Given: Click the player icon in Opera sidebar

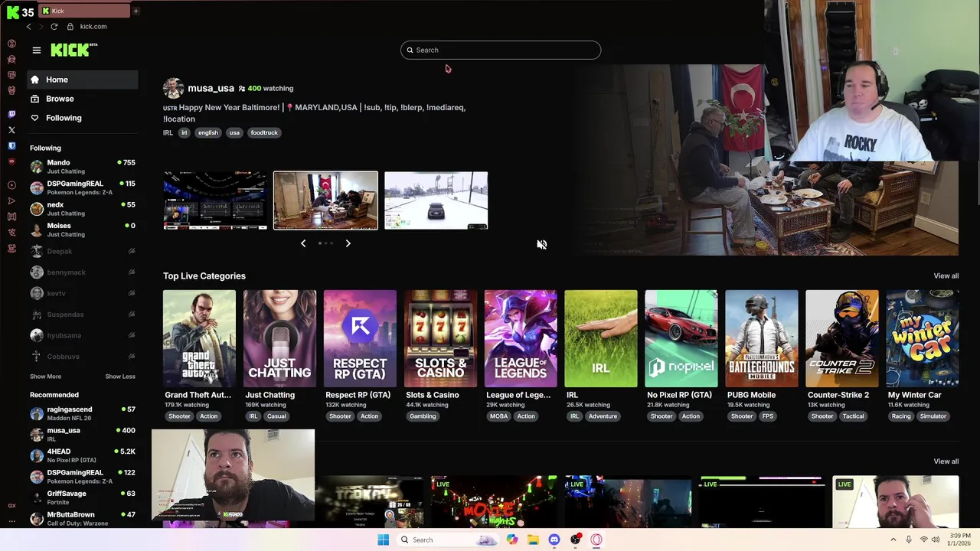Looking at the screenshot, I should [x=11, y=185].
